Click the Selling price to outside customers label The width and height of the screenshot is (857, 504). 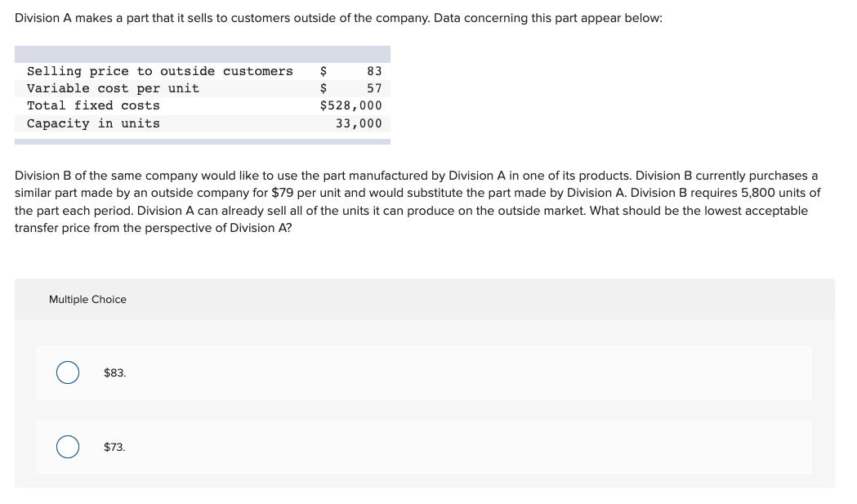[x=160, y=71]
